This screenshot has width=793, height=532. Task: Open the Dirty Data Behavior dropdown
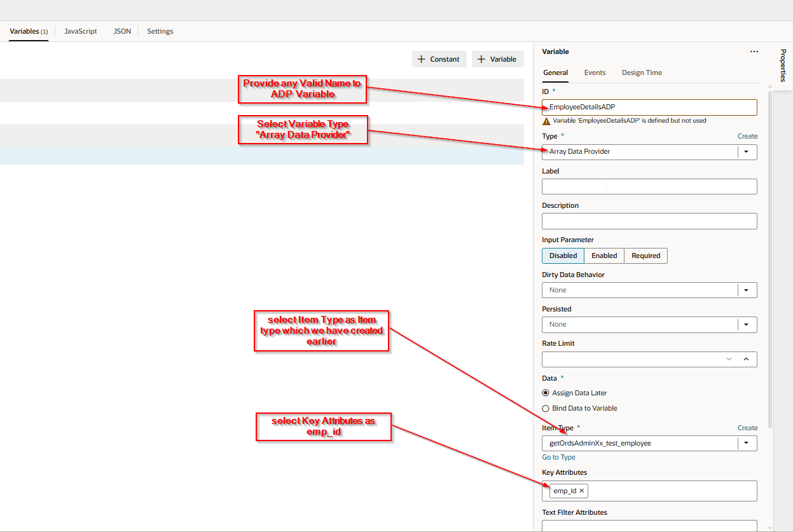point(747,290)
